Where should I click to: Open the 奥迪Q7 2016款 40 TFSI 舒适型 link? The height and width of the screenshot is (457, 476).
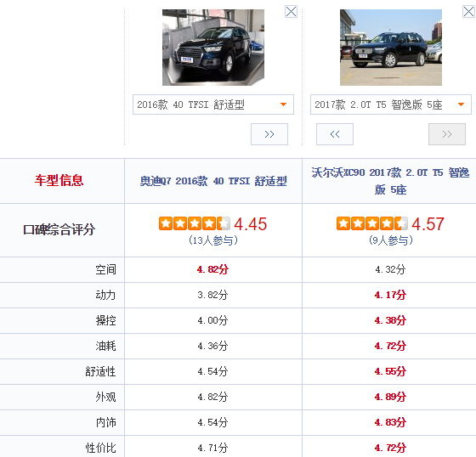(x=213, y=181)
